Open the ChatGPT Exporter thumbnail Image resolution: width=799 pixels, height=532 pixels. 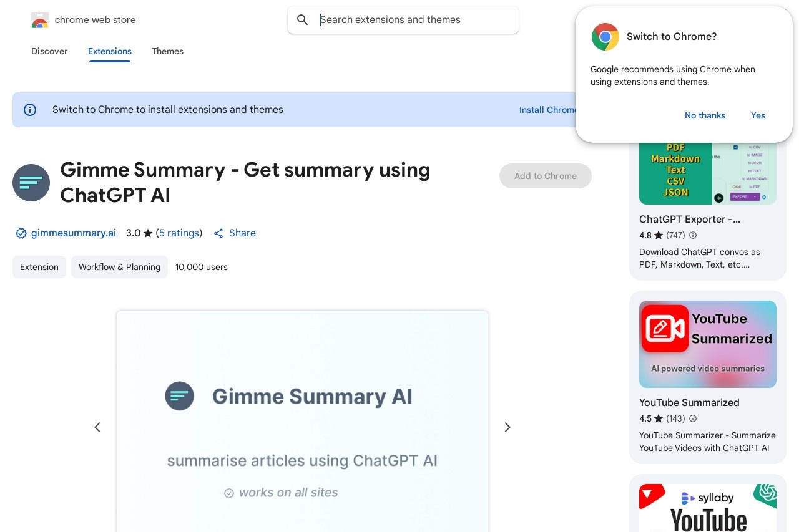(708, 173)
